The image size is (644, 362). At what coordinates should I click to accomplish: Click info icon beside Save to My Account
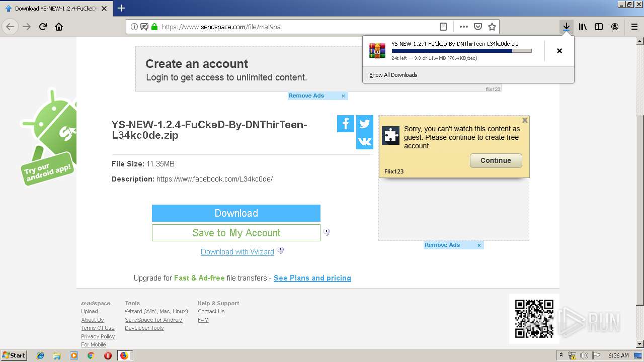pos(327,232)
